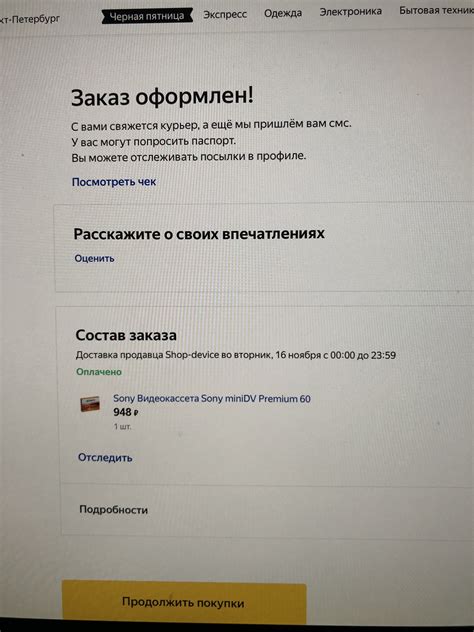The width and height of the screenshot is (474, 632).
Task: Click the Shop-device delivery date text
Action: pos(236,355)
